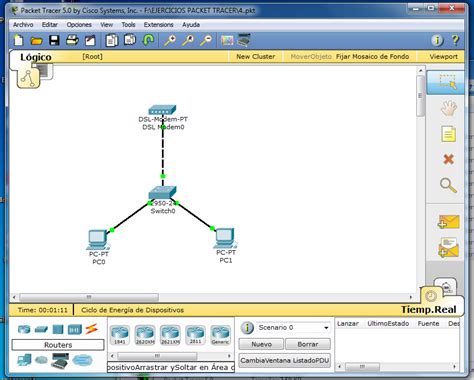Click the [Root] navigation label
474x380 pixels.
(92, 57)
